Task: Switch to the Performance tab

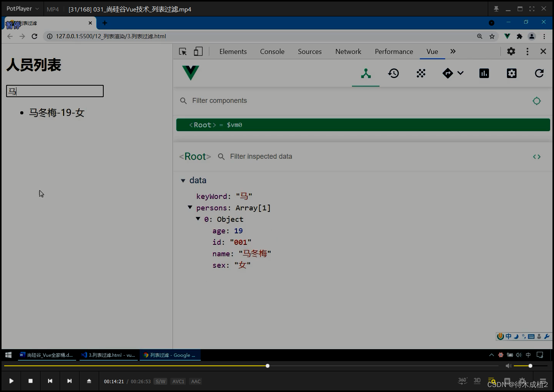Action: coord(394,51)
